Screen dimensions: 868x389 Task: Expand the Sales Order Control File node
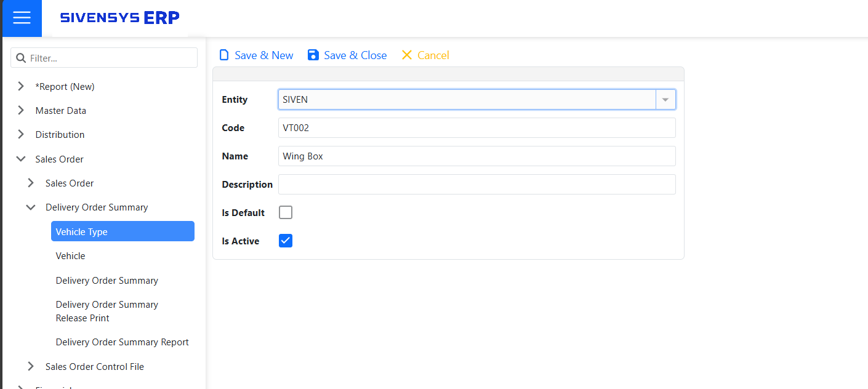[x=31, y=367]
